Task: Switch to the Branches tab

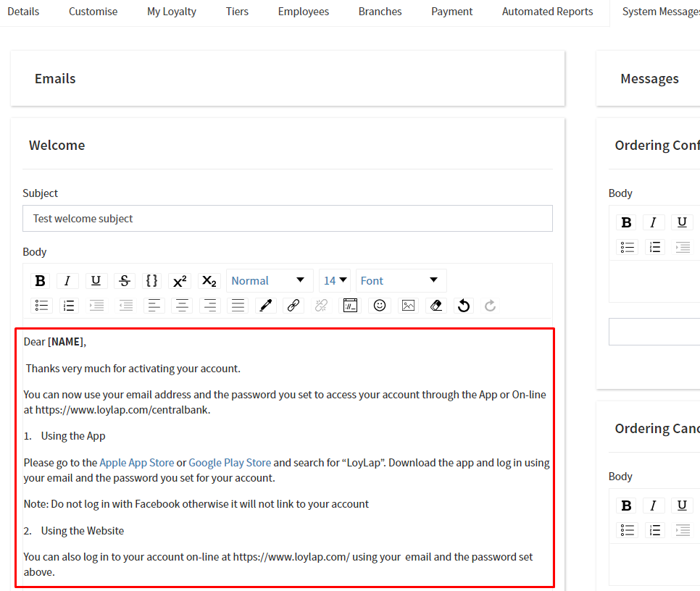Action: [x=380, y=12]
